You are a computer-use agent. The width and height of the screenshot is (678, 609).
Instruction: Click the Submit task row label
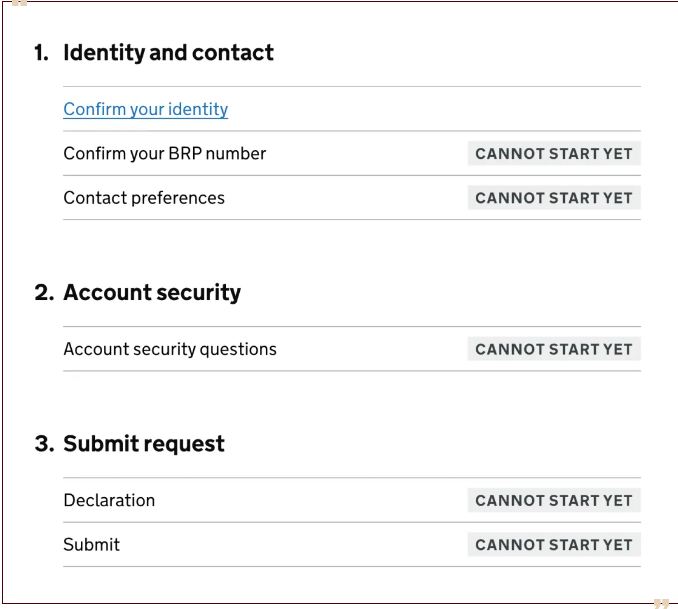point(92,545)
